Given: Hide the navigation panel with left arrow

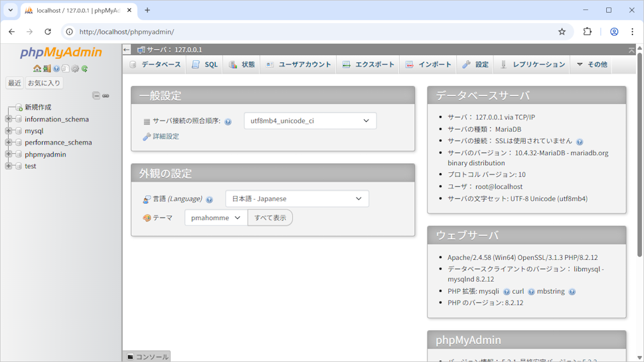Looking at the screenshot, I should [x=127, y=50].
